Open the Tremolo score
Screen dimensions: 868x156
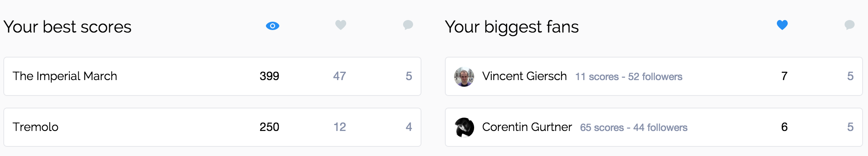point(36,127)
